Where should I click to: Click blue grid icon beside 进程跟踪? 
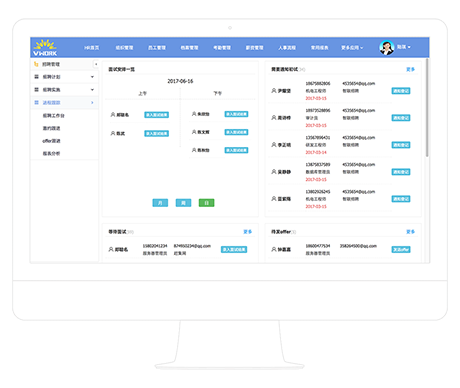click(37, 103)
